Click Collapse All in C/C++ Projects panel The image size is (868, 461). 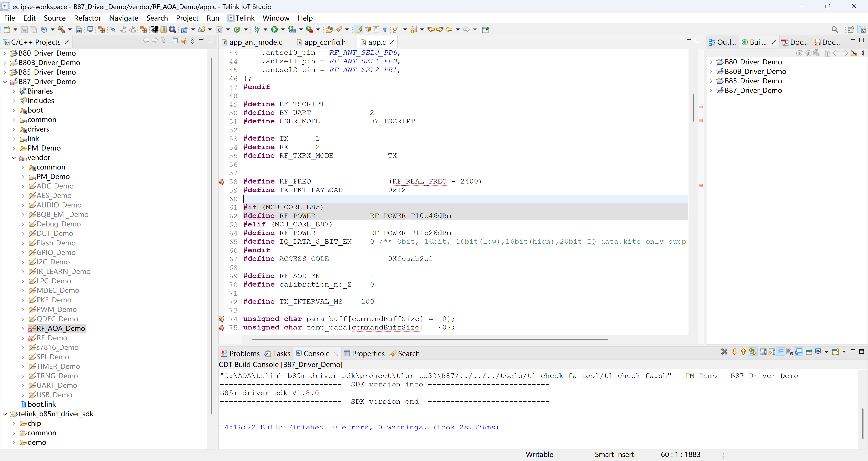point(175,41)
